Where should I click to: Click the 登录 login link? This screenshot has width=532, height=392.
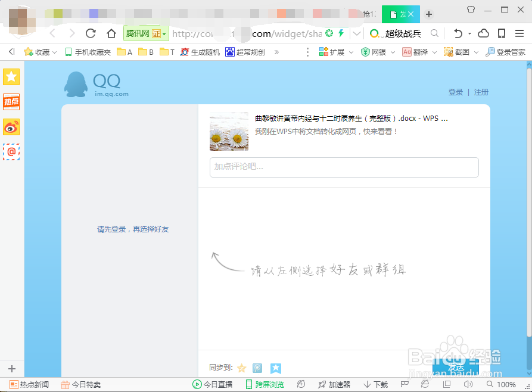pyautogui.click(x=455, y=92)
